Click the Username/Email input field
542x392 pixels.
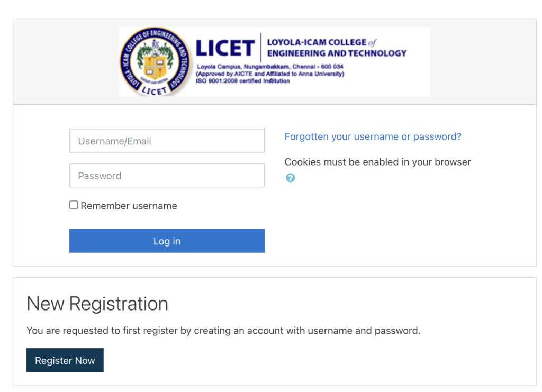point(167,141)
